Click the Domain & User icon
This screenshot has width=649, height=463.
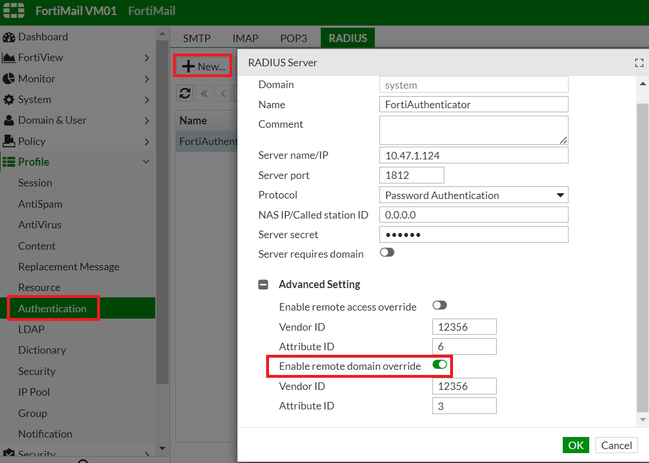(x=9, y=121)
